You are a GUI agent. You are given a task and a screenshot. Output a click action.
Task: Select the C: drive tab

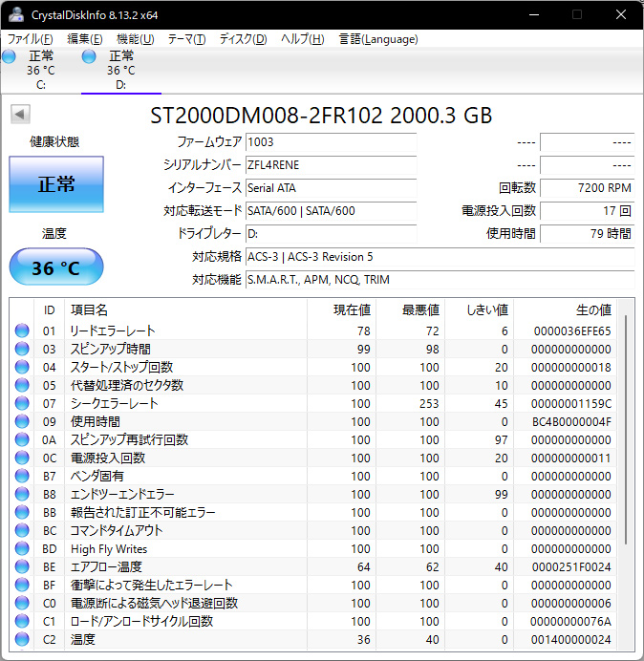tap(40, 71)
